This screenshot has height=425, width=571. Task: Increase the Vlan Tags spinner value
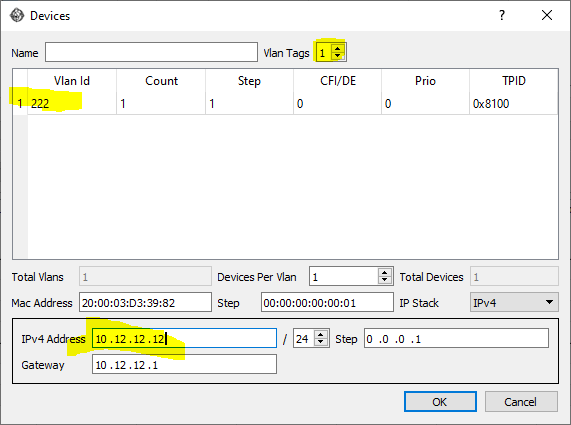tap(338, 49)
